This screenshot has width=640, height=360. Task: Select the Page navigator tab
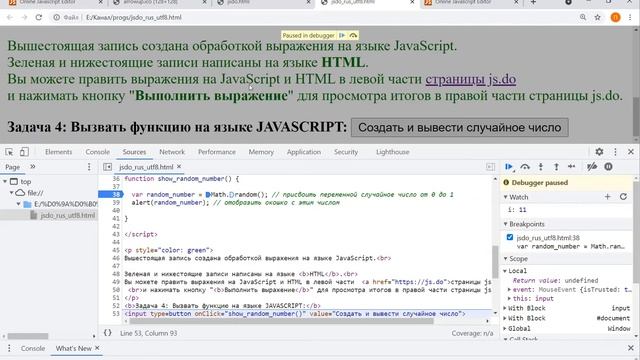12,167
